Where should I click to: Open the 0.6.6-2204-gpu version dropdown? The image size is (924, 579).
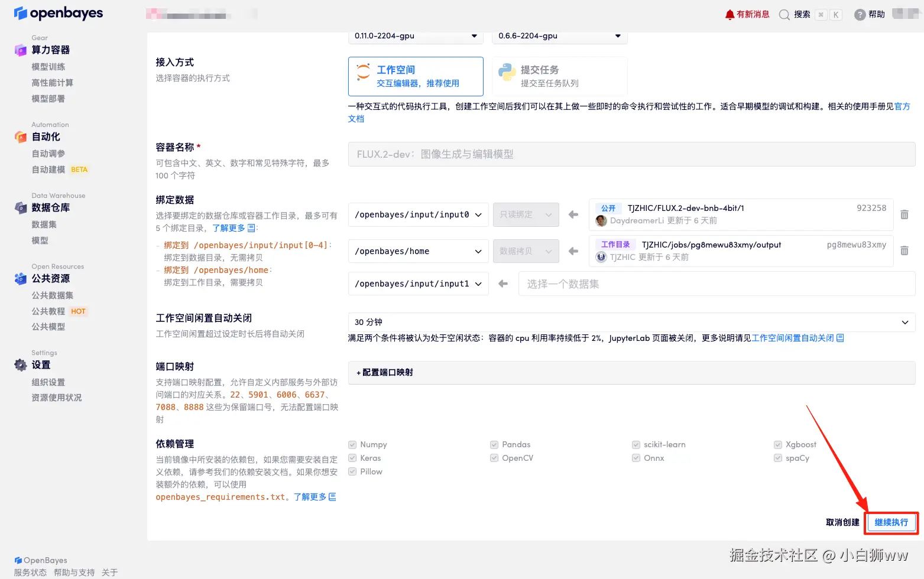559,36
